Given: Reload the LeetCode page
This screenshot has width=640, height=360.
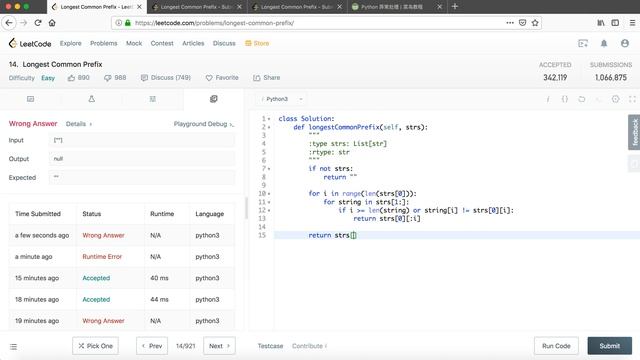Looking at the screenshot, I should 38,23.
